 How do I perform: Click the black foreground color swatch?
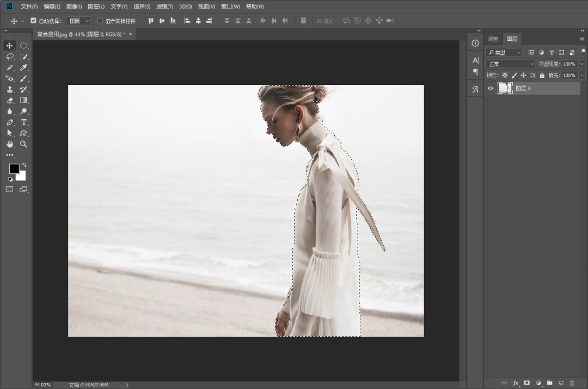tap(14, 169)
